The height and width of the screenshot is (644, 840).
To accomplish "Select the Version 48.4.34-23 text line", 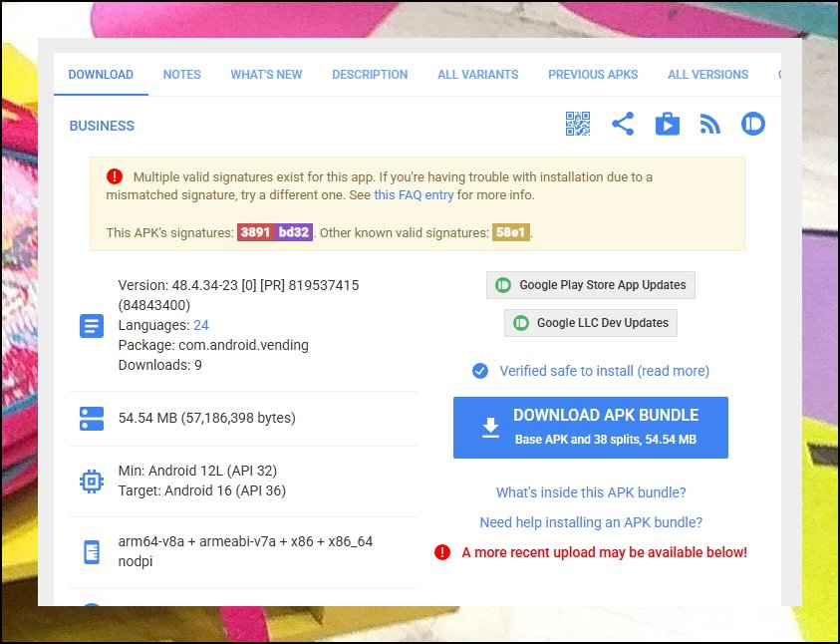I will [x=238, y=295].
